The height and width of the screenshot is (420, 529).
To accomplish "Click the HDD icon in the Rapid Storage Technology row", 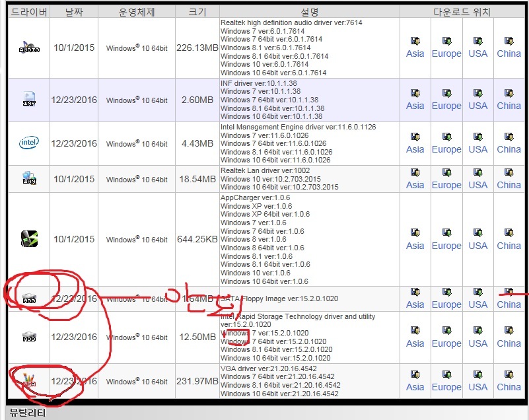I will pos(29,337).
